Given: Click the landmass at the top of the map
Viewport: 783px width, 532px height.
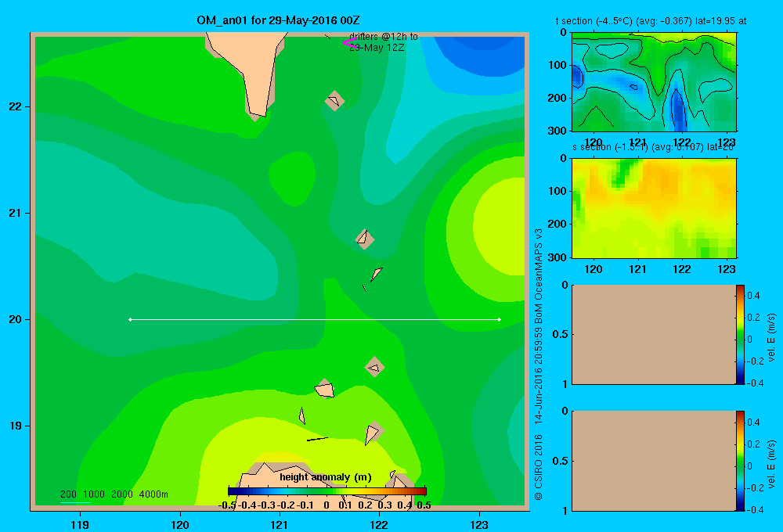Looking at the screenshot, I should tap(252, 65).
